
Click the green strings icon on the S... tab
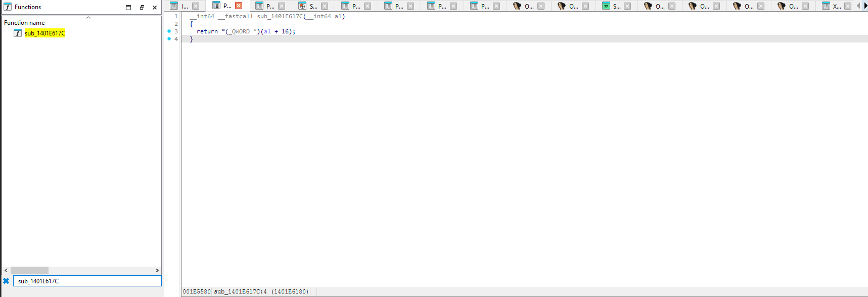coord(606,6)
